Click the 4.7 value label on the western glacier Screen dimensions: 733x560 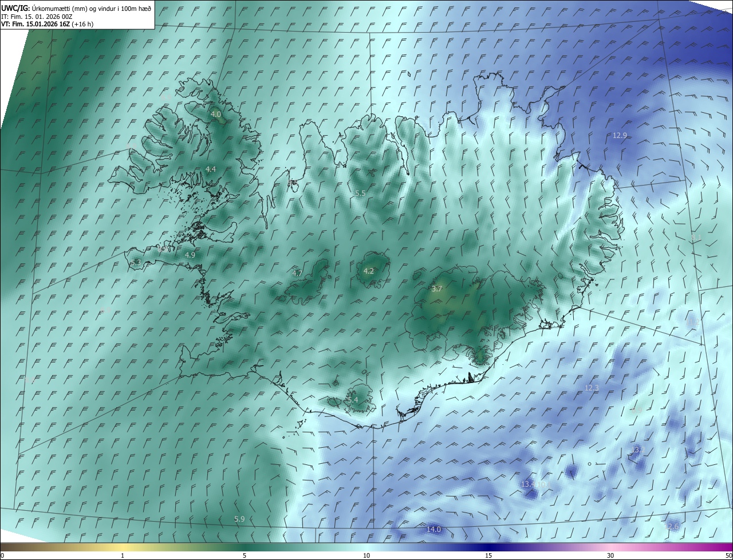pyautogui.click(x=297, y=273)
